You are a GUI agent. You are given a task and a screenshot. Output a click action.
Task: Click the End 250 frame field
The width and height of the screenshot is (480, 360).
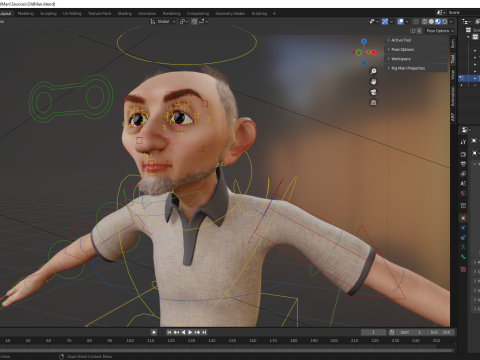[x=440, y=332]
